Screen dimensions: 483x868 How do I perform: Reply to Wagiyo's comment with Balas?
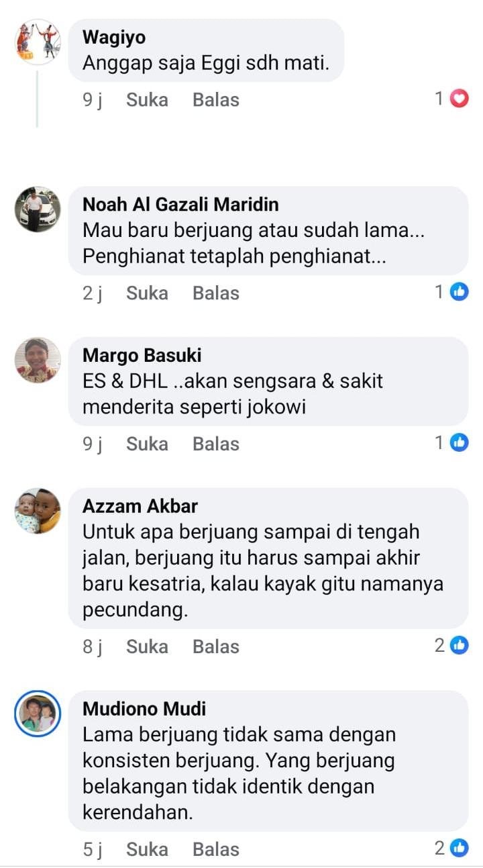(216, 100)
